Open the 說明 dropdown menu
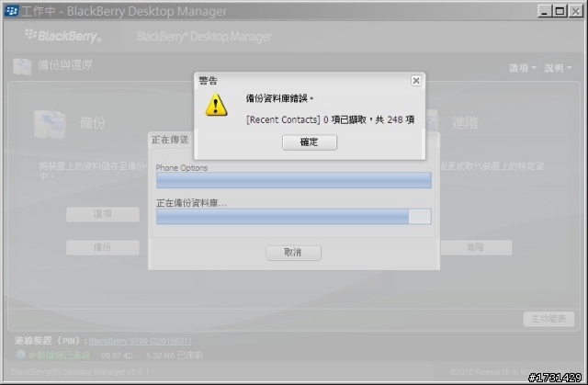The height and width of the screenshot is (385, 588). [558, 68]
